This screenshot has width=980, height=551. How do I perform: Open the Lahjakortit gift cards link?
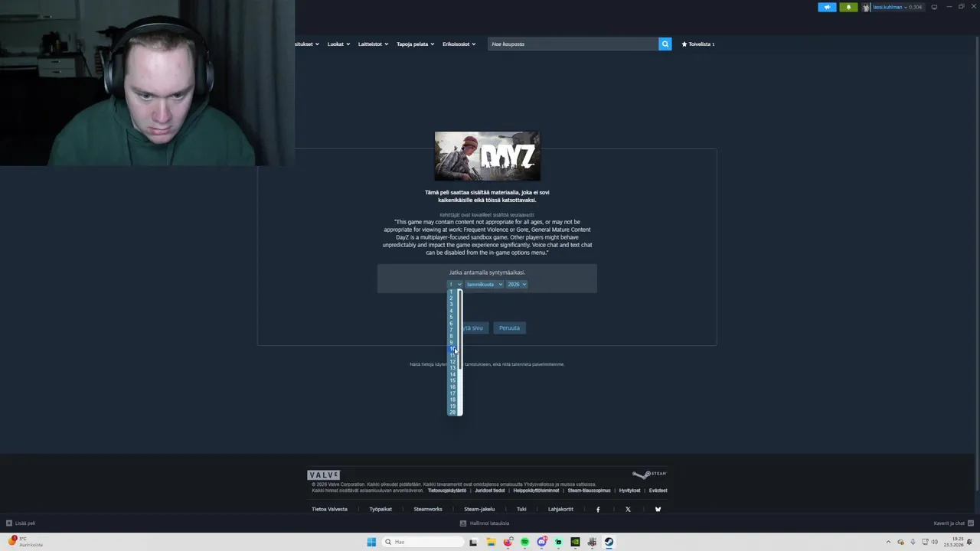tap(560, 509)
